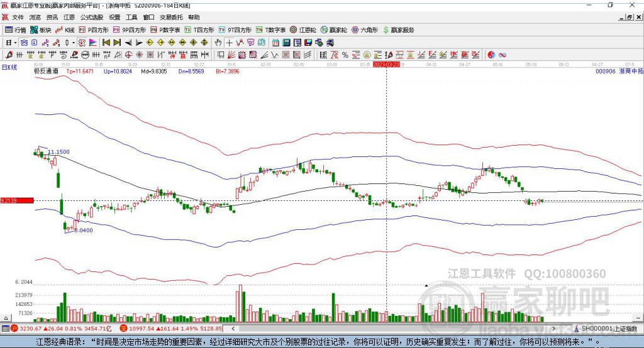The height and width of the screenshot is (348, 644).
Task: Open the 交易委托 menu
Action: pos(171,17)
